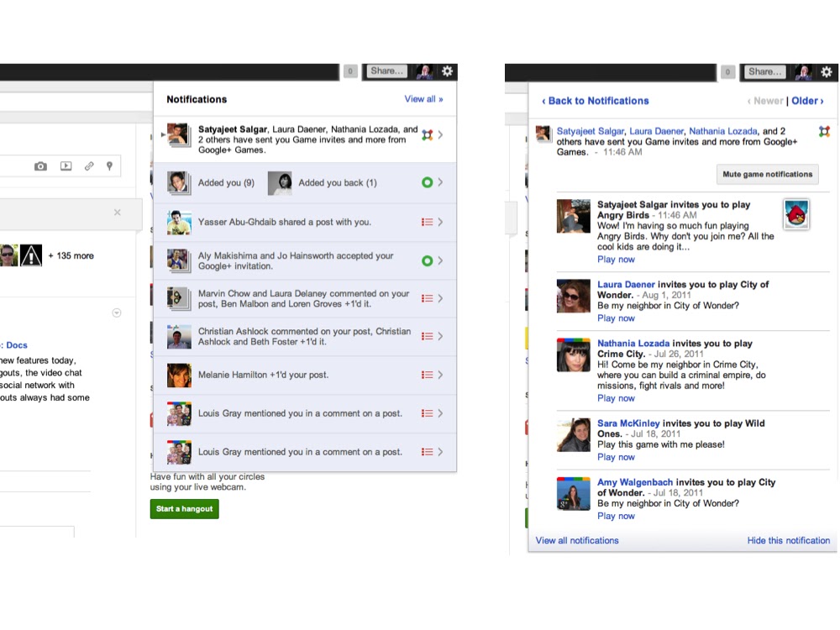Expand Satyajeet Salgar game invites notification chevron
This screenshot has width=840, height=630.
(440, 135)
